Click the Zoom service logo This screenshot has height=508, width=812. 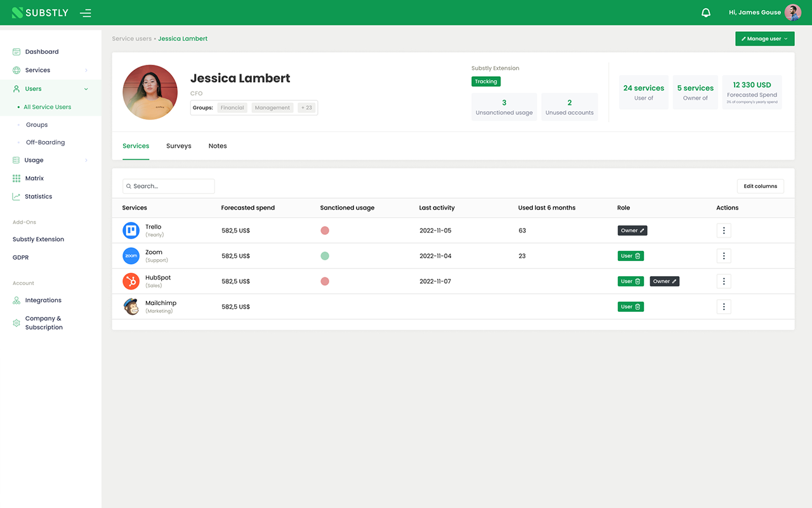pos(131,256)
